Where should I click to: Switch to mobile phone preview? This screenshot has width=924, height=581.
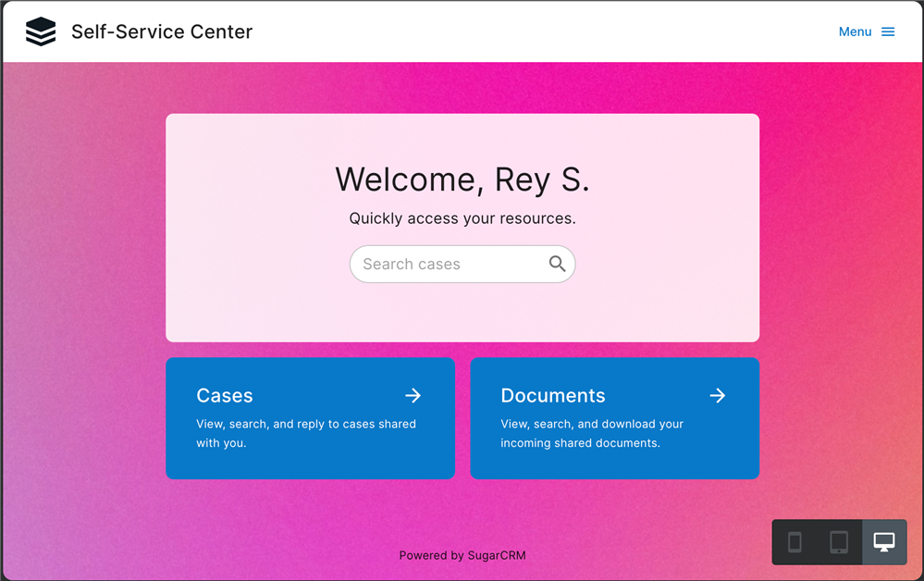click(795, 542)
